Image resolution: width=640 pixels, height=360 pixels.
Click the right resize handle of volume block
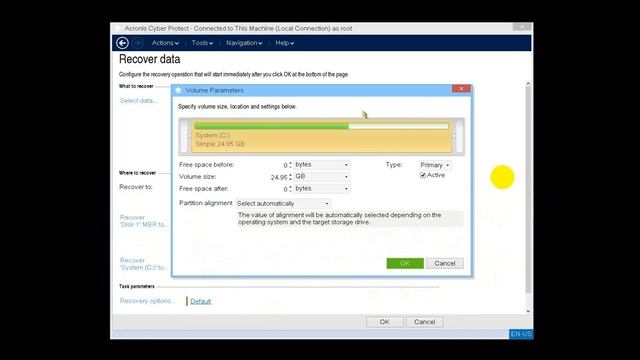click(454, 136)
